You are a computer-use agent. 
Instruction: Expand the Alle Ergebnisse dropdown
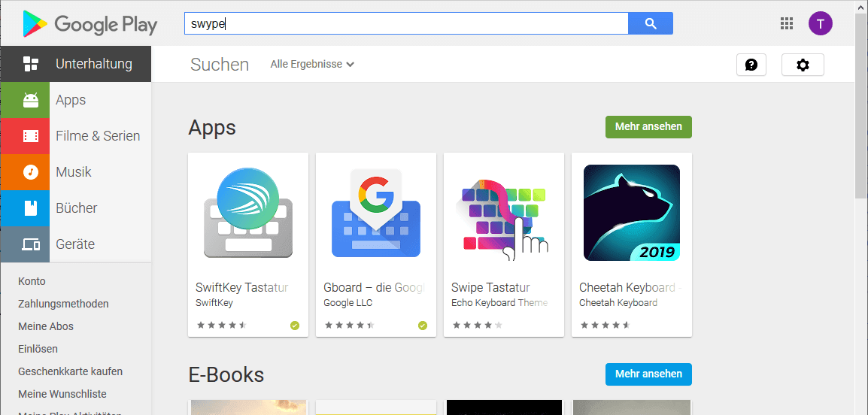tap(312, 64)
